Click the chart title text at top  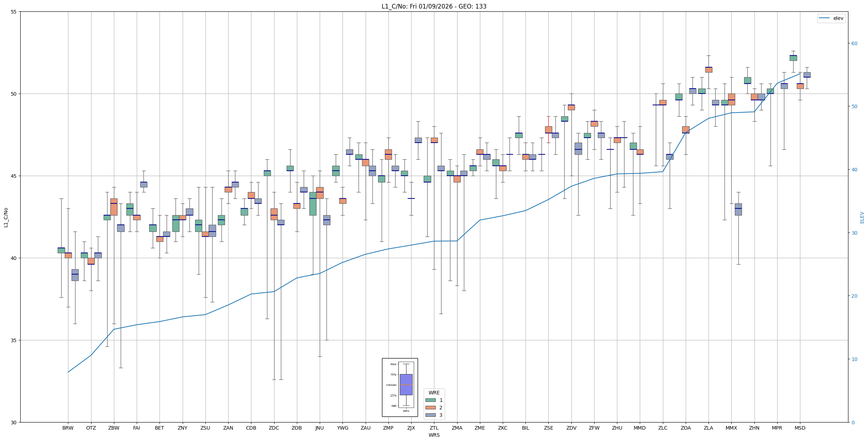434,6
